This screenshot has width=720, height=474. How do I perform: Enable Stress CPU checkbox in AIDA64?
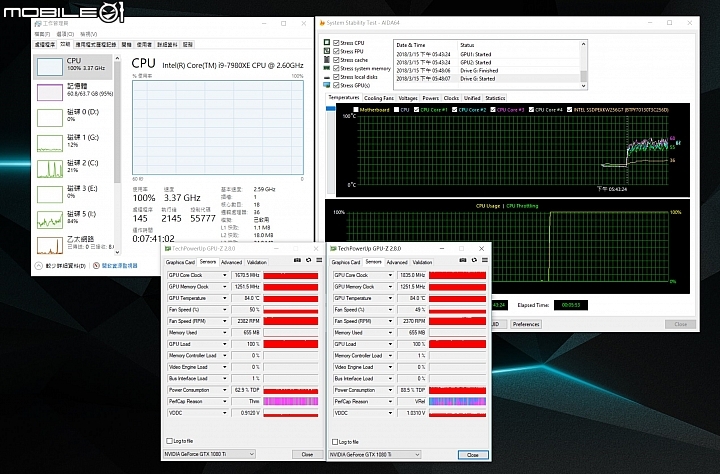tap(336, 43)
